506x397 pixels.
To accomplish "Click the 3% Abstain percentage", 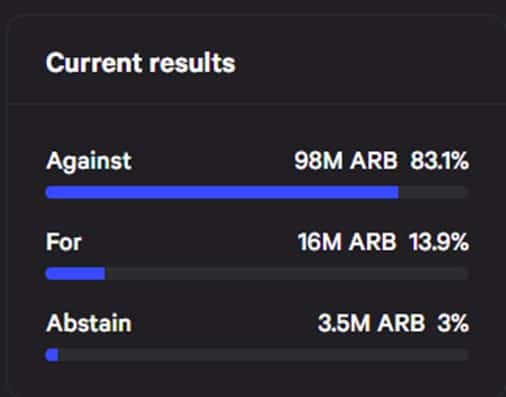I will click(x=453, y=323).
